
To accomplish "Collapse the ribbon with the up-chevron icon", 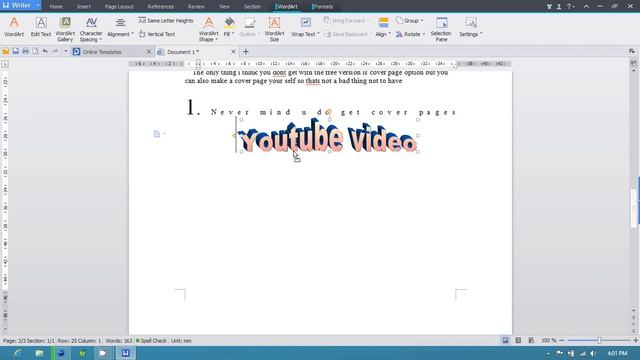I will click(587, 7).
